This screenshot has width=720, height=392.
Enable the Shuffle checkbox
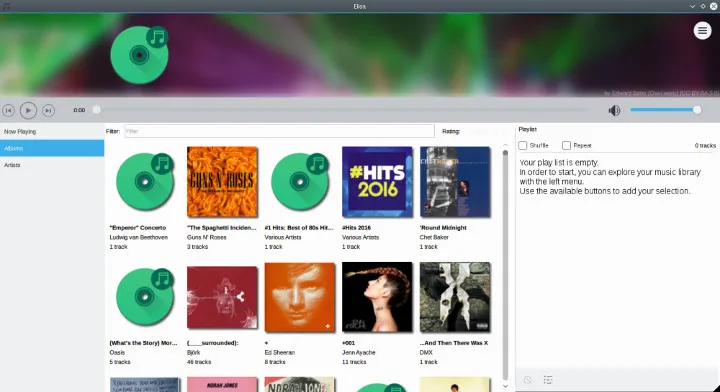click(x=523, y=146)
